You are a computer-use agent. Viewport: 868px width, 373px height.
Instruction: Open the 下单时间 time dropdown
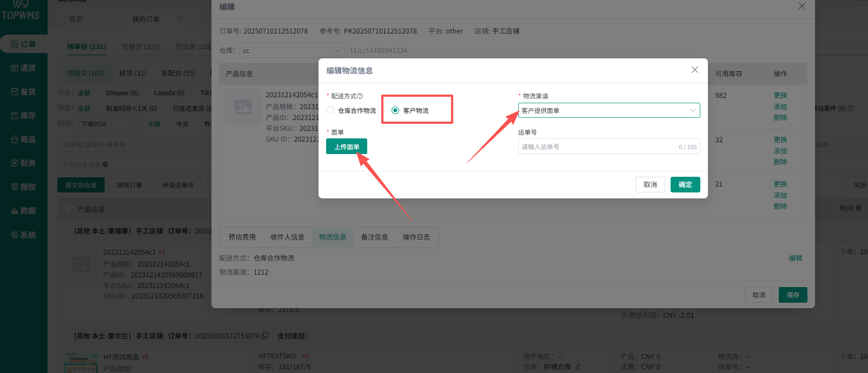coord(110,124)
